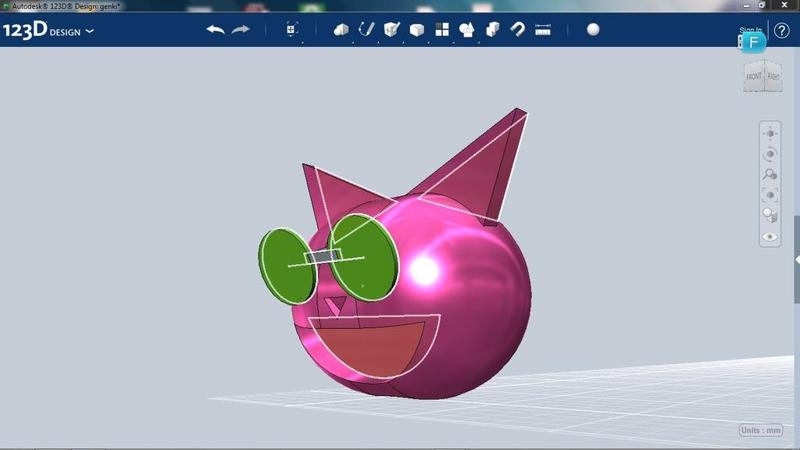
Task: Toggle the visibility eye icon
Action: [x=770, y=237]
